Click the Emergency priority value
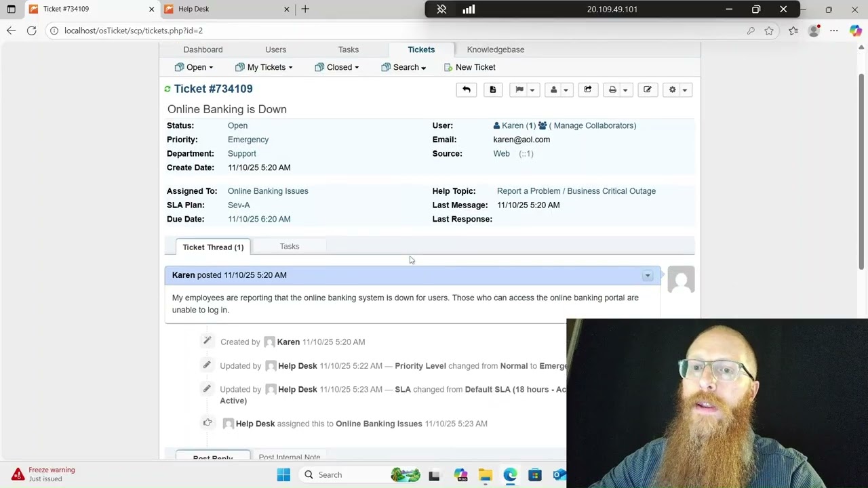The image size is (868, 488). pyautogui.click(x=248, y=140)
